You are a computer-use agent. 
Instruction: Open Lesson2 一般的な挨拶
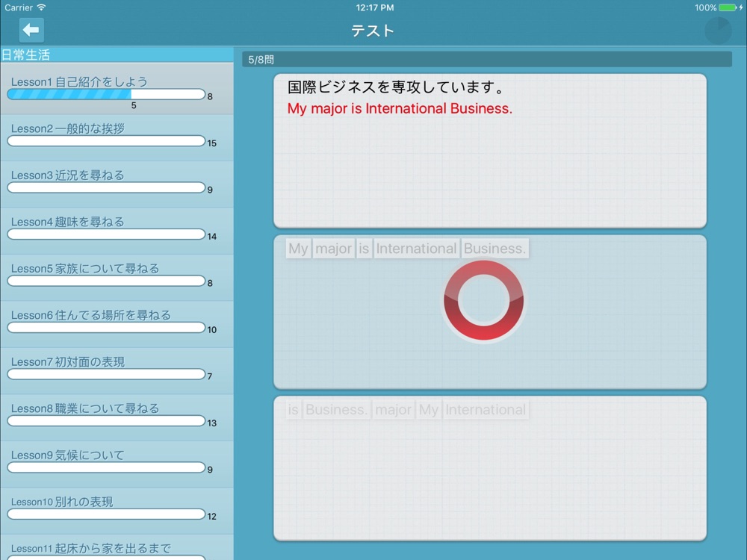click(x=117, y=137)
